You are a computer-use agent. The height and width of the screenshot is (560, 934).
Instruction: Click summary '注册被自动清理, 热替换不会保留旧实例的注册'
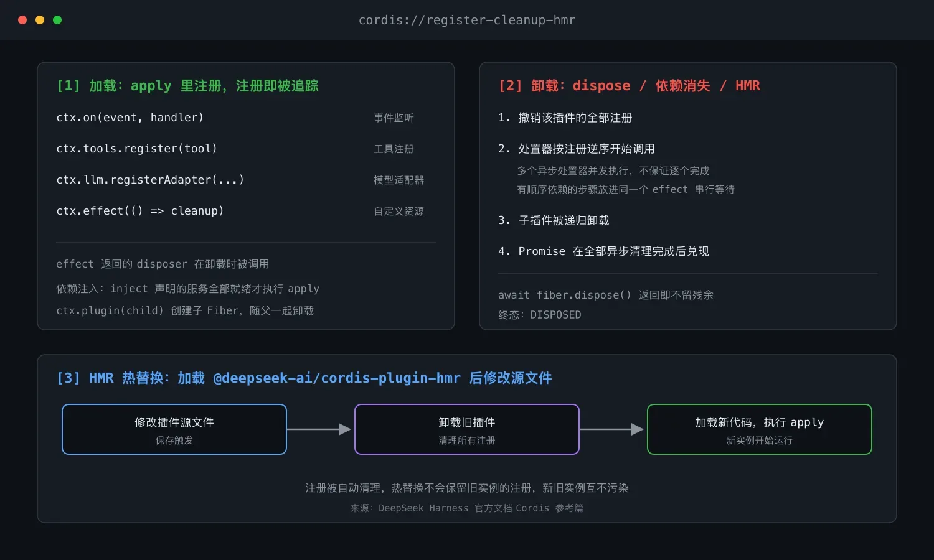(467, 488)
